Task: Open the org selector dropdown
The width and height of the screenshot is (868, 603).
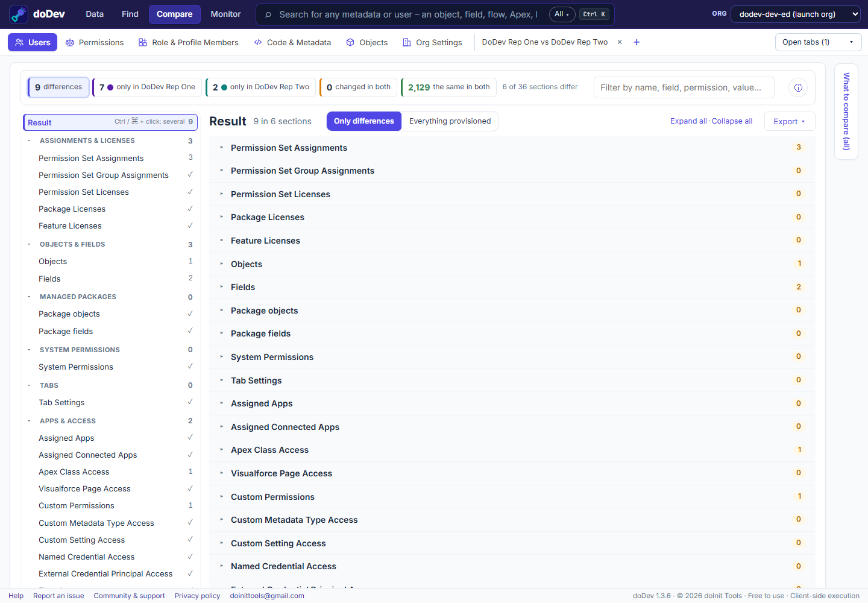Action: [796, 14]
